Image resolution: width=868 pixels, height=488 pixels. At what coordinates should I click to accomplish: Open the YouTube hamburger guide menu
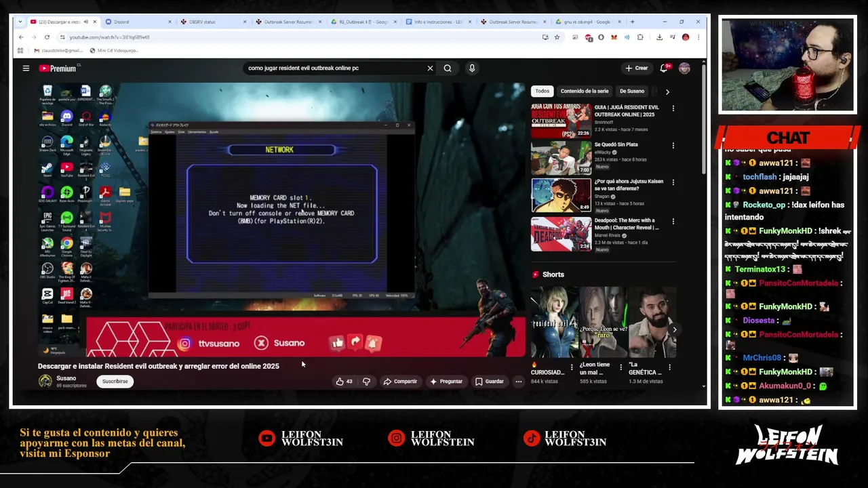[26, 68]
